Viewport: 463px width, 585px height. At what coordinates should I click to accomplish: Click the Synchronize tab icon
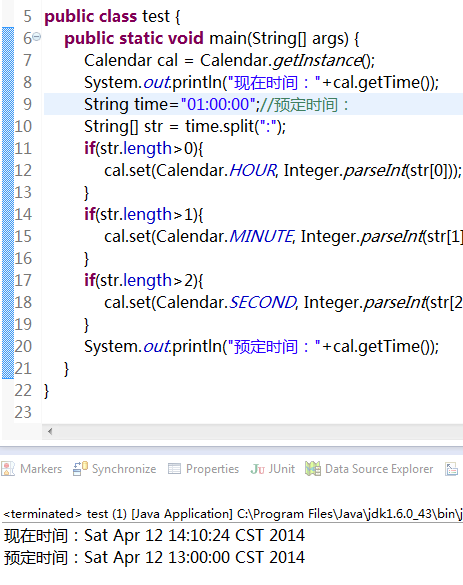pos(80,469)
